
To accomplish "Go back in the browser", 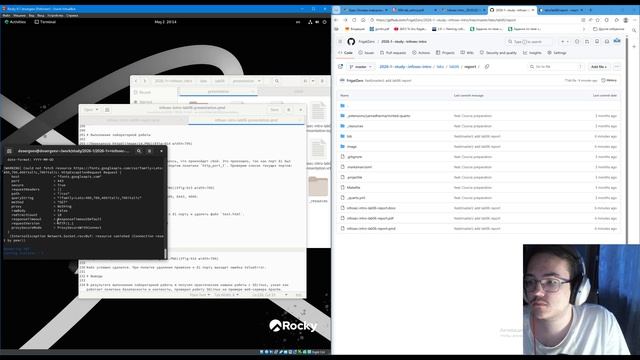I will (336, 20).
